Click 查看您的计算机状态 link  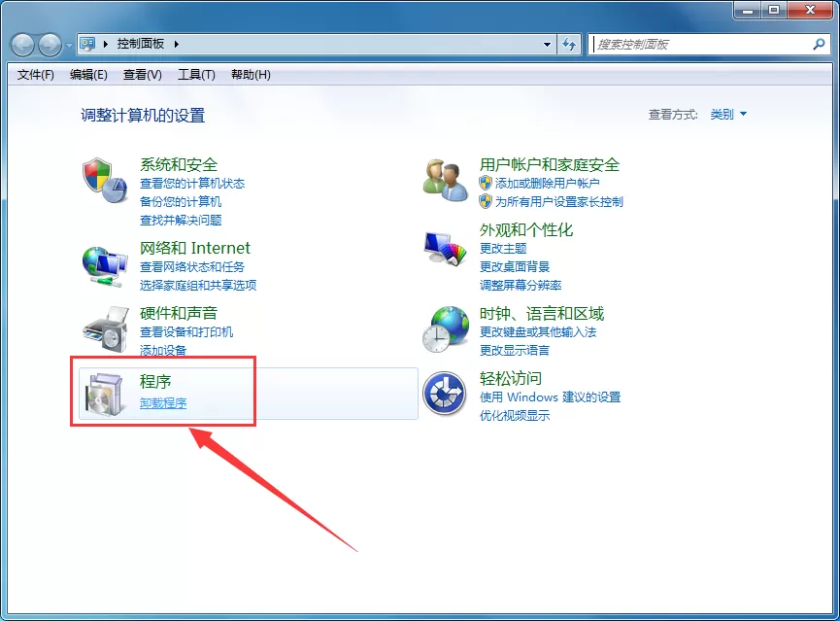pyautogui.click(x=192, y=184)
